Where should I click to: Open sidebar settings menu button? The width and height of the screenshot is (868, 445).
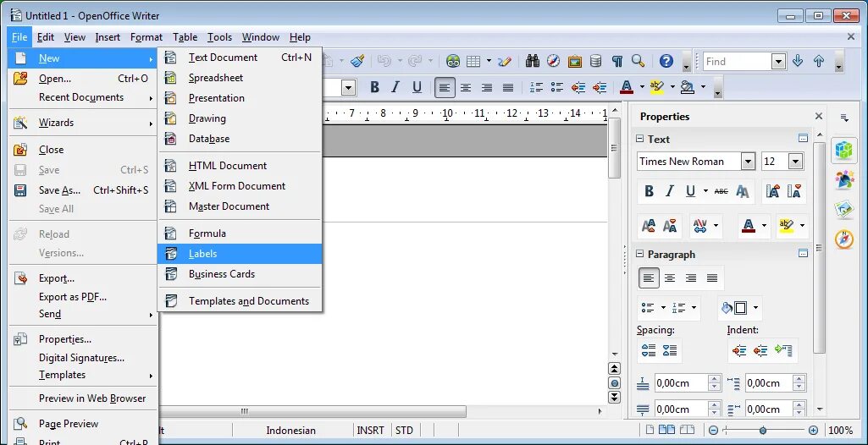pyautogui.click(x=843, y=118)
